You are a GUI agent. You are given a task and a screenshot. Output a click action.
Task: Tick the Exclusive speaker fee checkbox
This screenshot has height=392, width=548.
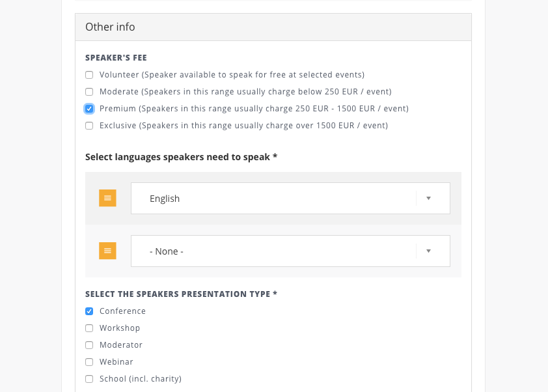(x=89, y=126)
